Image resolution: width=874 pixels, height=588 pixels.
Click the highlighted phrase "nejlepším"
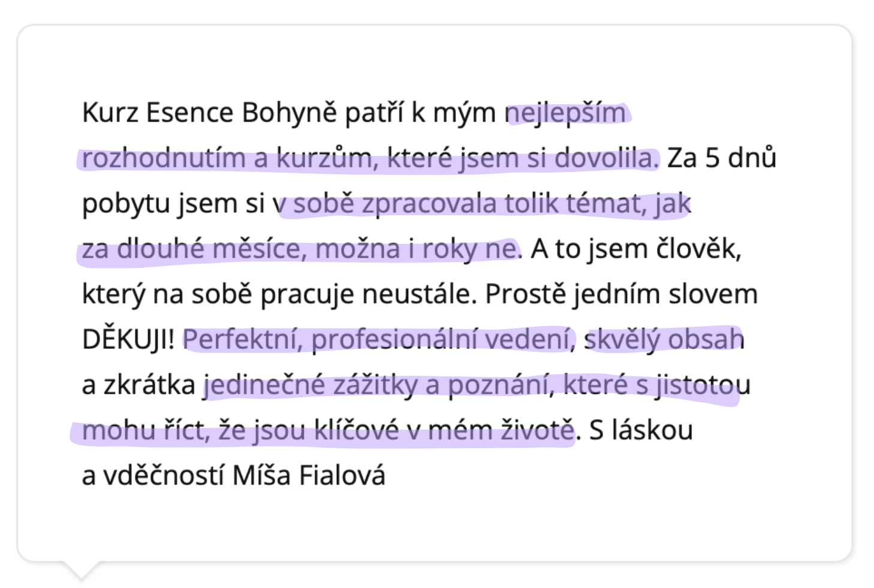click(x=566, y=113)
